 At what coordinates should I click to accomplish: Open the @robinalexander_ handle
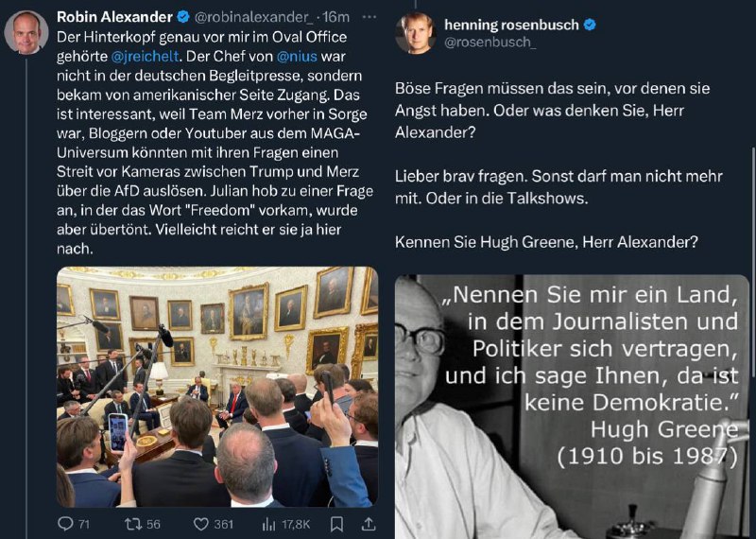tap(254, 17)
